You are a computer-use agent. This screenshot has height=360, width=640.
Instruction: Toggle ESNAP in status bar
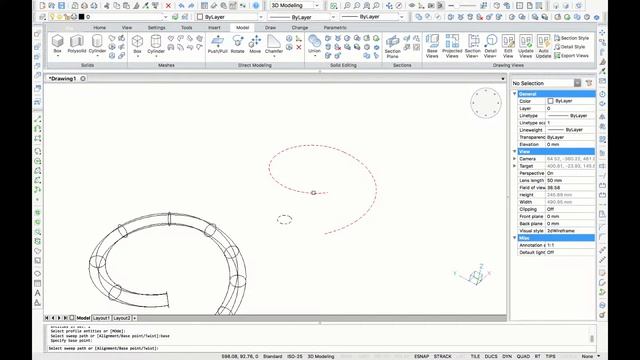(422, 356)
